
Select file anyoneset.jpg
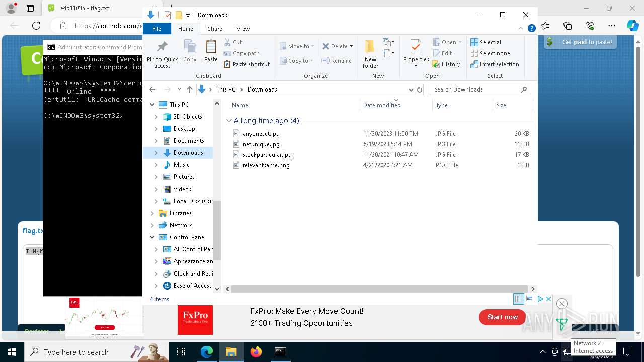(261, 134)
